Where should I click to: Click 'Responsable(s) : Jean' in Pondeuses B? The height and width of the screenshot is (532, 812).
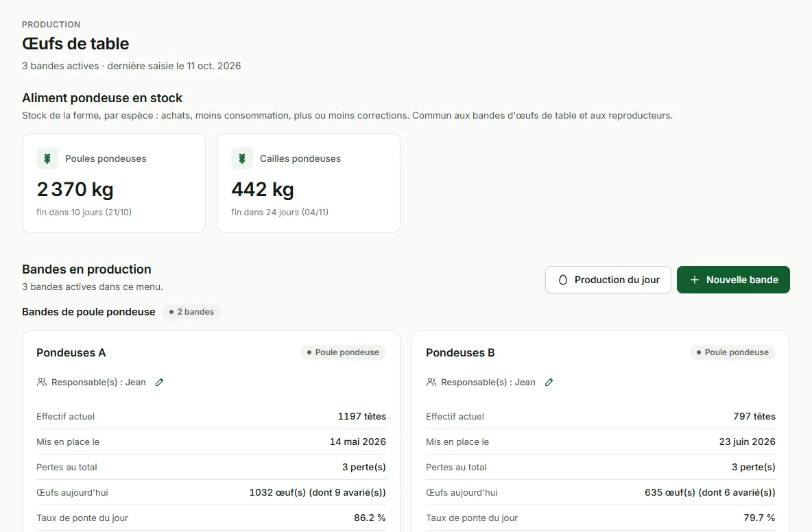coord(488,383)
